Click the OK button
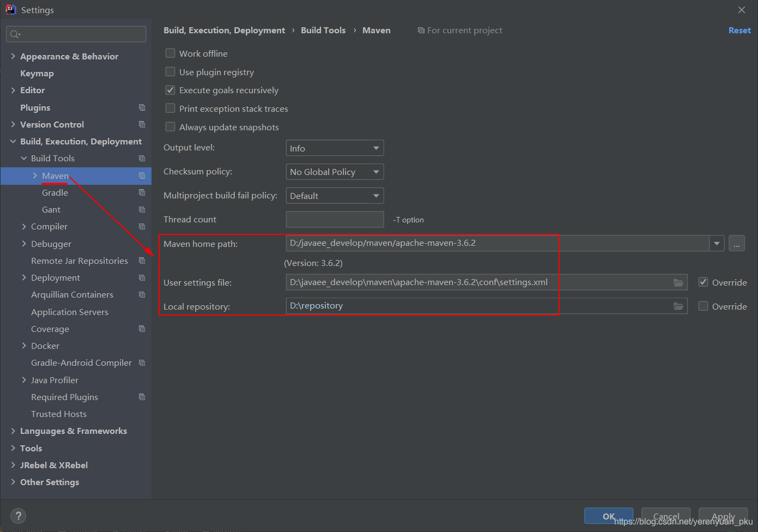Viewport: 758px width, 532px height. (x=609, y=516)
